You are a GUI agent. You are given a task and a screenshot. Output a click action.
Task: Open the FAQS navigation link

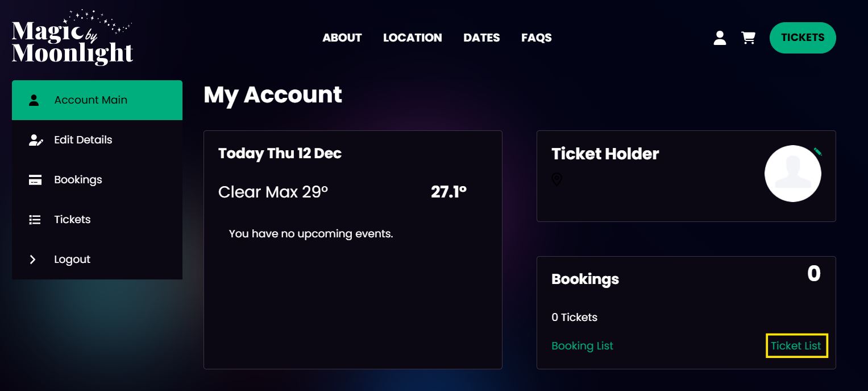[x=537, y=38]
